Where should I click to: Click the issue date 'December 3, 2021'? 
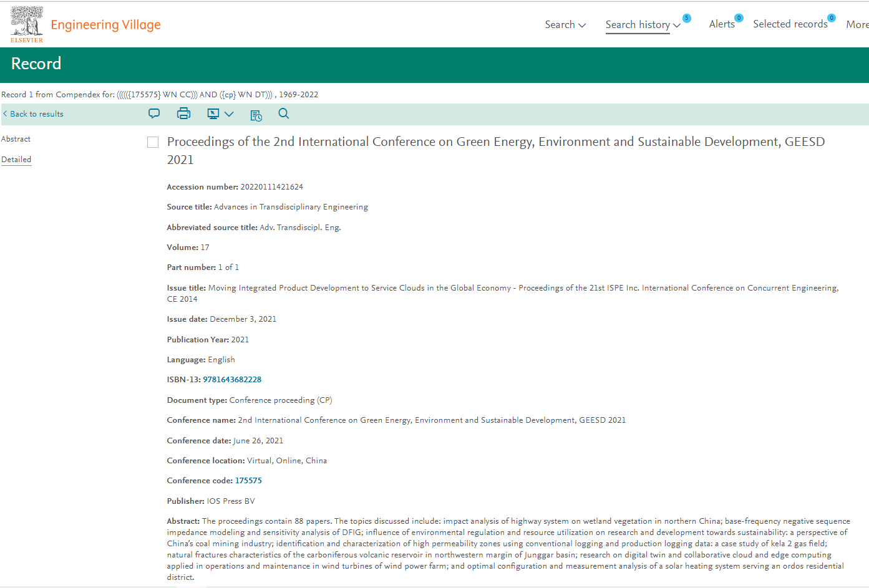(x=243, y=319)
